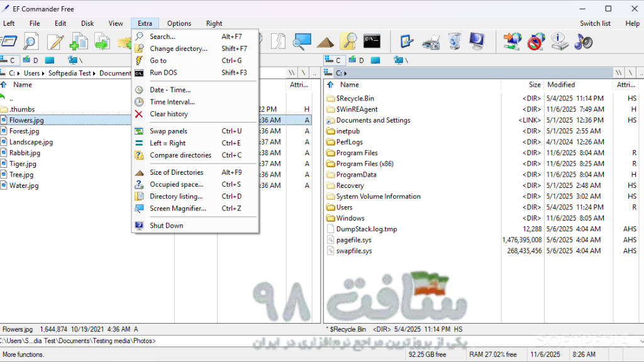Expand the Users breadcrumb arrow in left panel
Viewport: 644px width, 362px height.
(x=43, y=73)
